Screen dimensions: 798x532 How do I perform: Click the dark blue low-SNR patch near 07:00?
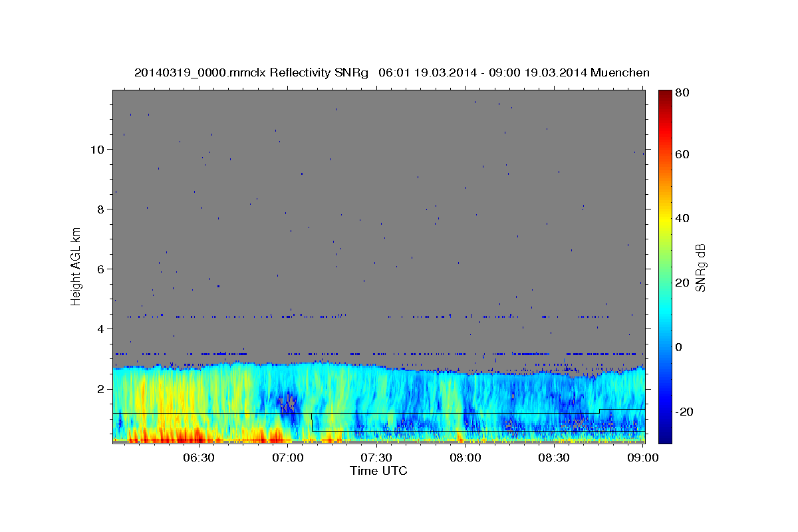pyautogui.click(x=288, y=403)
